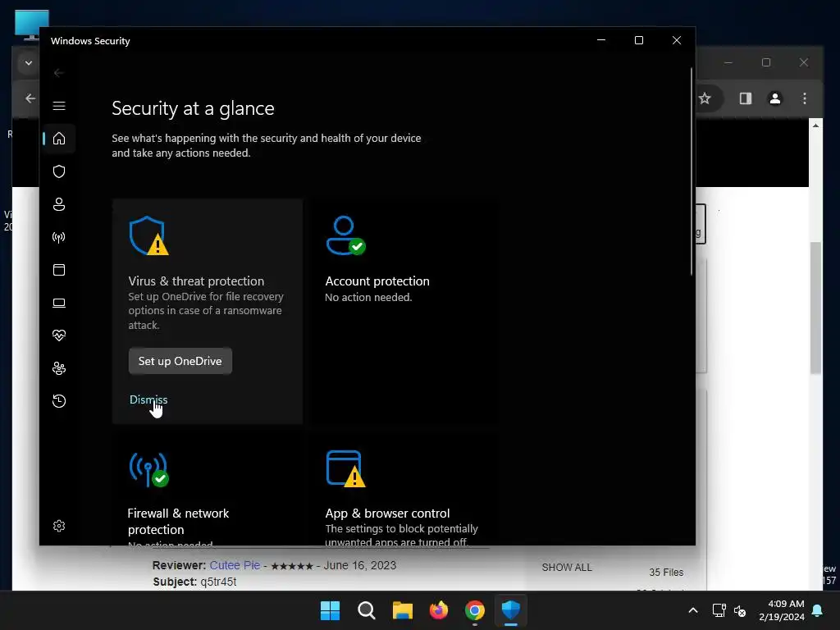Open Device performance & health heart icon
Screen dimensions: 840x630
point(59,336)
